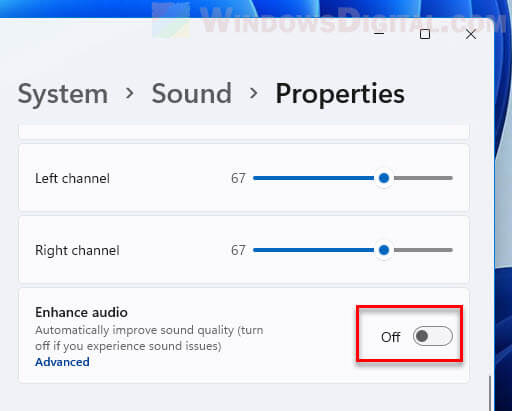
Task: Go to Sound in the breadcrumb
Action: (192, 94)
